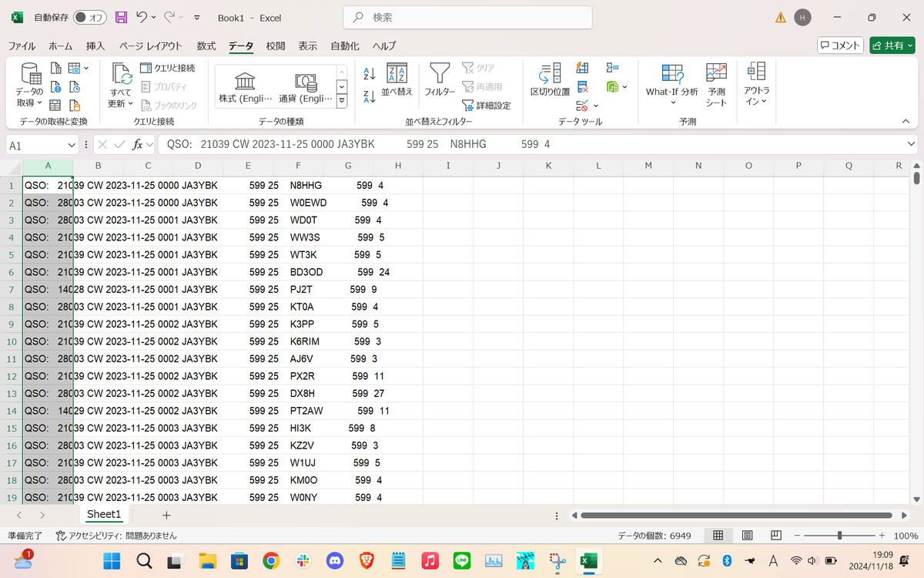Switch to the 挿入 ribbon tab
The height and width of the screenshot is (578, 924).
[x=95, y=46]
